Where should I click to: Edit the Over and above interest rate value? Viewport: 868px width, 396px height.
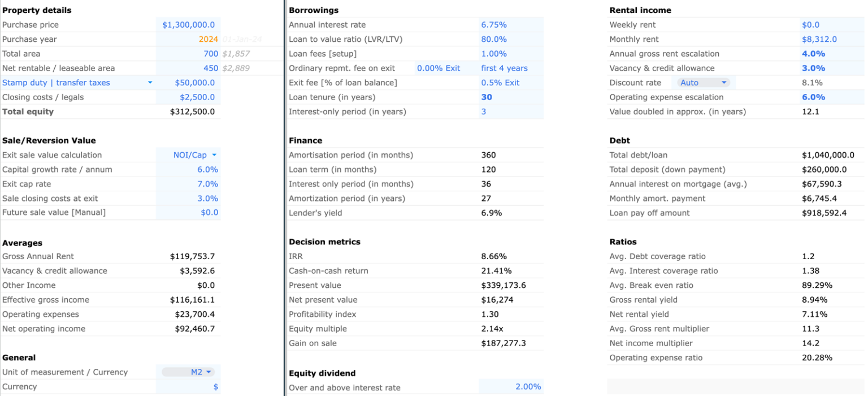tap(528, 386)
